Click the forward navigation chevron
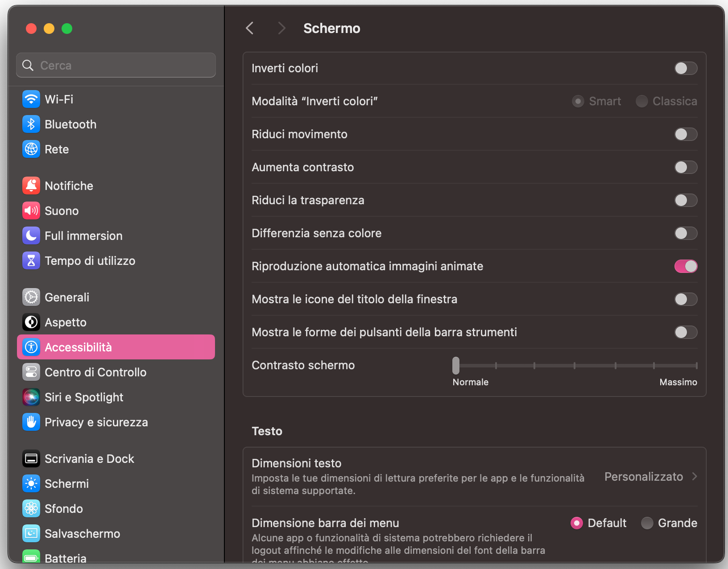Image resolution: width=728 pixels, height=569 pixels. pyautogui.click(x=281, y=28)
